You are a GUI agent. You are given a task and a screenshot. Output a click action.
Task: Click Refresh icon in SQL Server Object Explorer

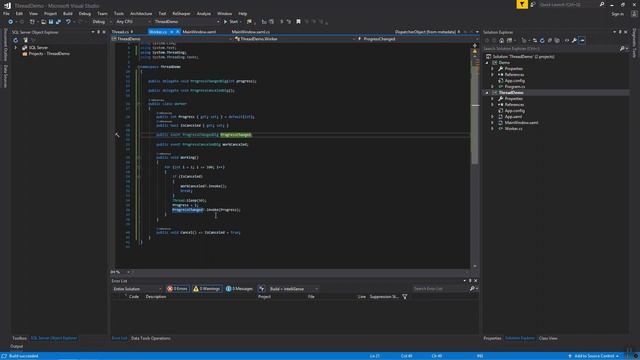point(16,40)
